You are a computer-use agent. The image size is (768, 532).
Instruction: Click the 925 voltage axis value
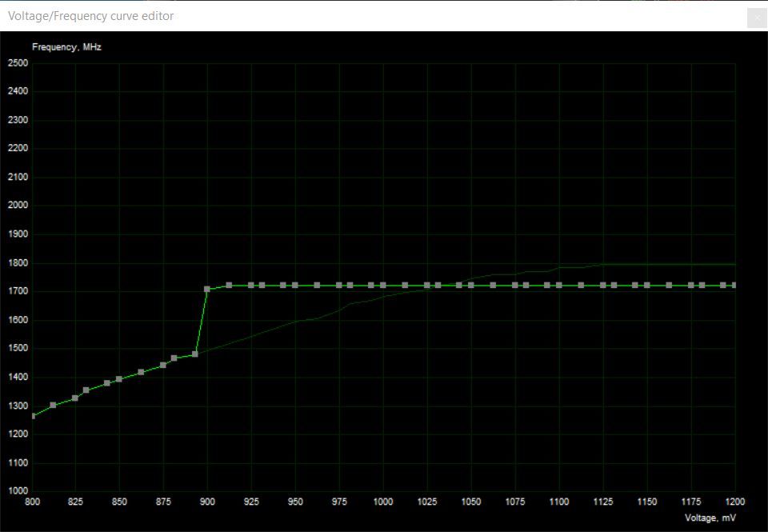tap(251, 502)
